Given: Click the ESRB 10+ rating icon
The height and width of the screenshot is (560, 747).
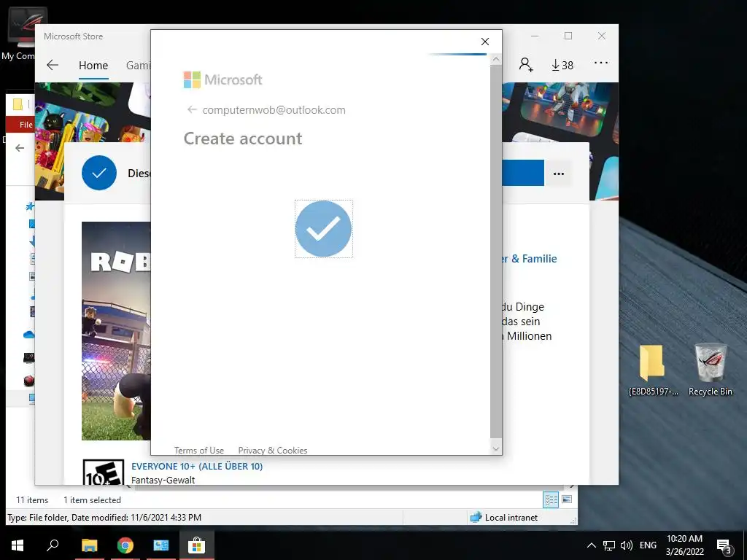Looking at the screenshot, I should click(x=104, y=472).
